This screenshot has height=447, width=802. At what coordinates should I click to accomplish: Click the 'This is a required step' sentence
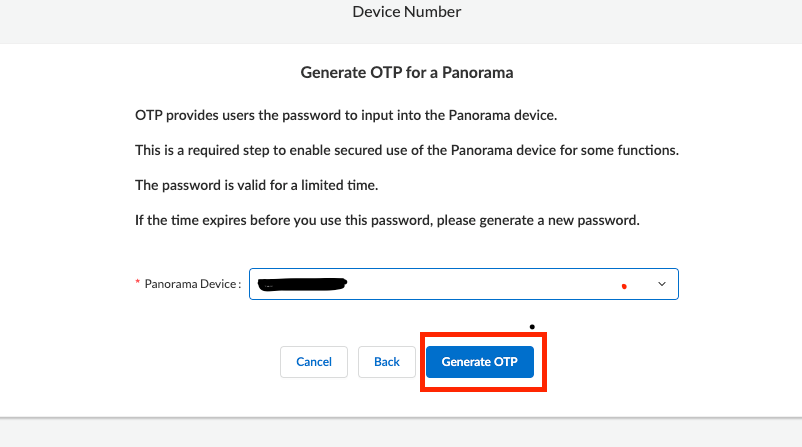tap(407, 150)
